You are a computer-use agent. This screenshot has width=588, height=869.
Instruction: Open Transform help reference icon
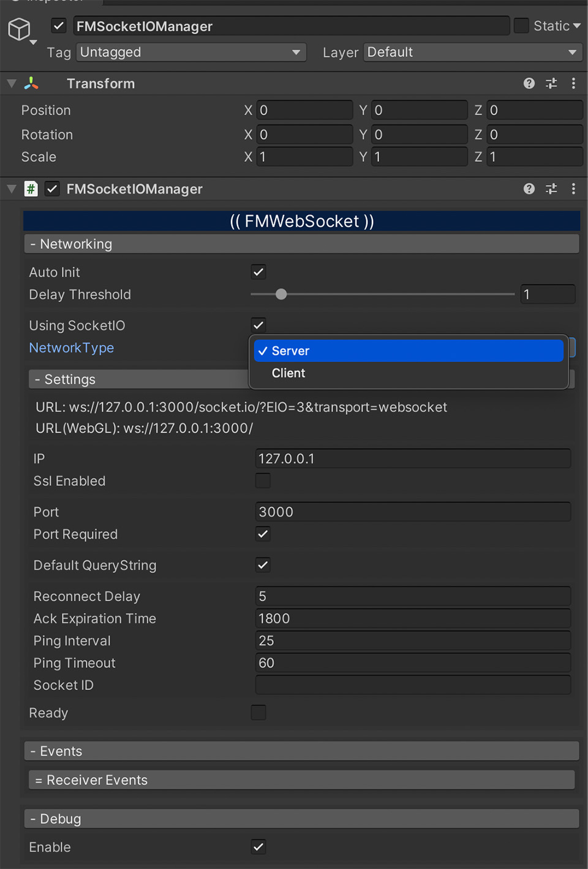coord(529,83)
